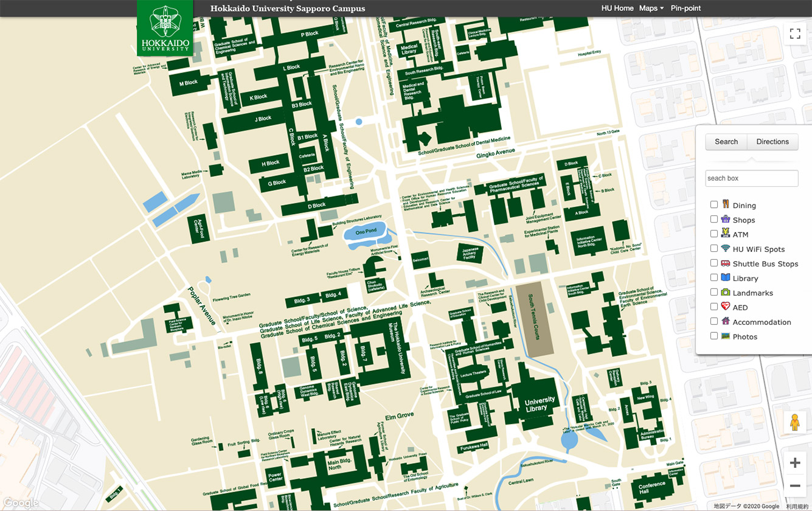Open the HU Home link
Viewport: 812px width, 511px height.
(x=617, y=8)
